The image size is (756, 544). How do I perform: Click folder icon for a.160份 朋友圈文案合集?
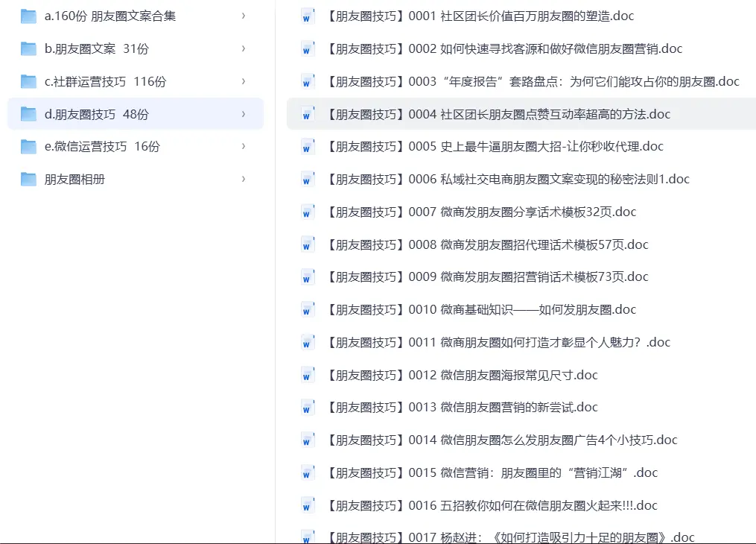click(x=28, y=16)
